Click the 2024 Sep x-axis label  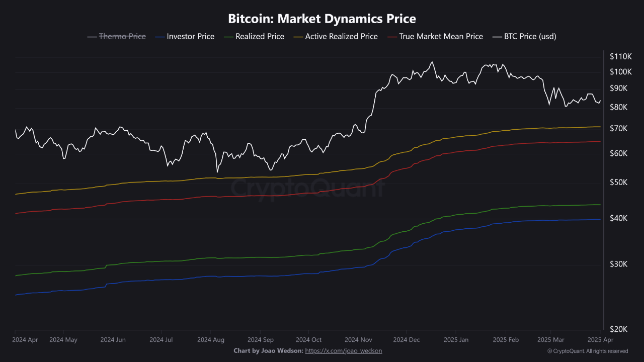click(x=260, y=340)
